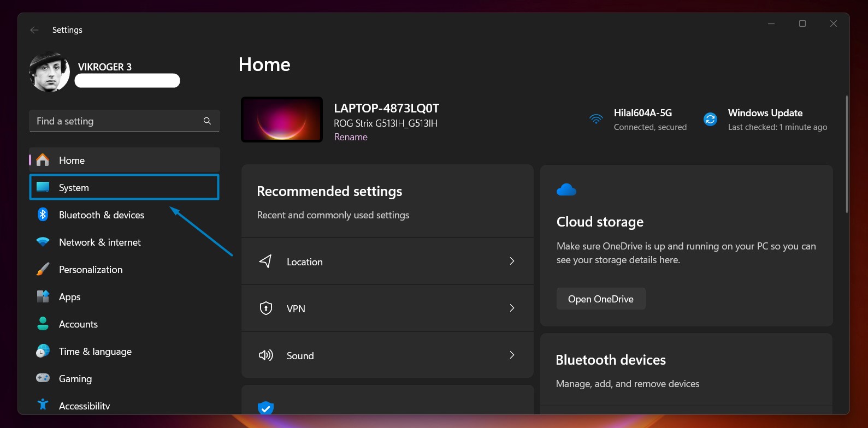Screen dimensions: 868x428
Task: Go to Bluetooth & devices settings
Action: pos(102,215)
